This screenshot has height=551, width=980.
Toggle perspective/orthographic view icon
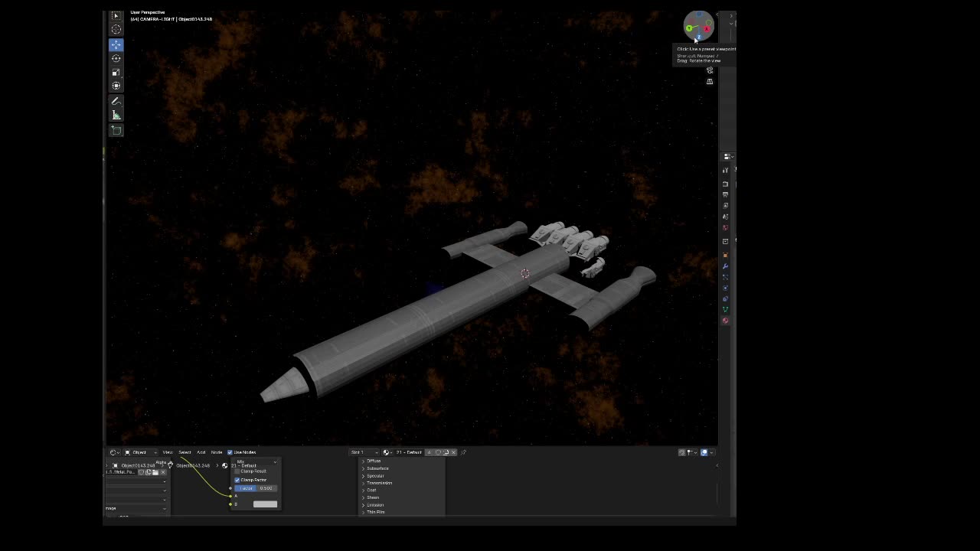pyautogui.click(x=710, y=81)
